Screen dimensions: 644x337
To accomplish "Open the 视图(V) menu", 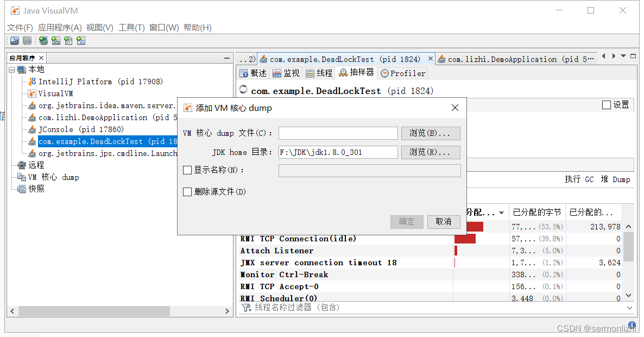I will tap(100, 28).
